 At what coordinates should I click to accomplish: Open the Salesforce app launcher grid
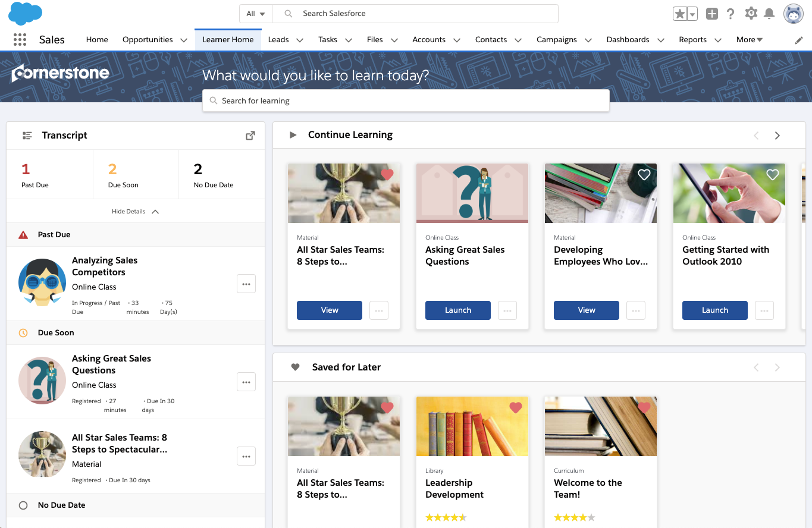20,39
